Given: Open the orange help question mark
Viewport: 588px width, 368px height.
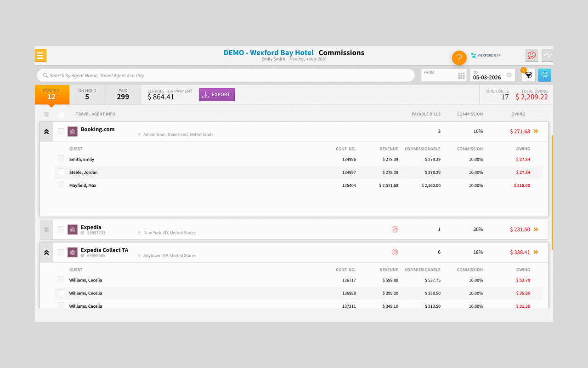Looking at the screenshot, I should point(459,58).
